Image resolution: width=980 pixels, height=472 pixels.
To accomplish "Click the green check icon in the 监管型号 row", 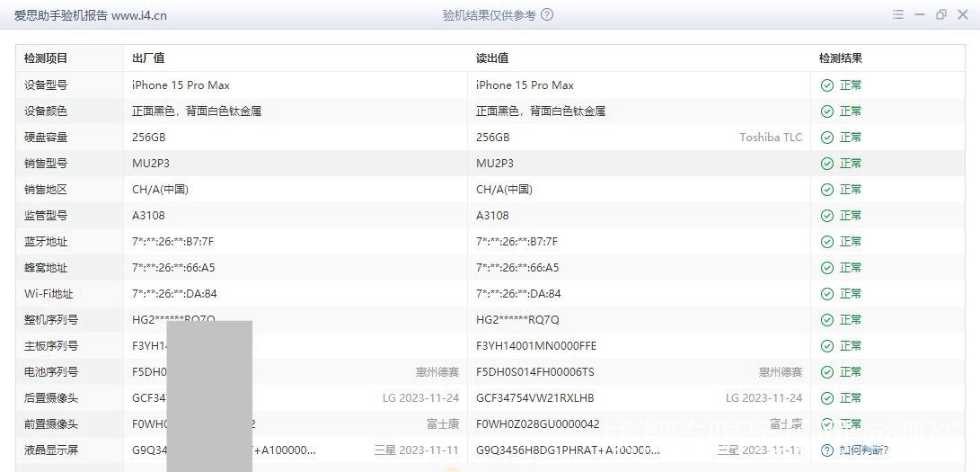I will [x=827, y=216].
